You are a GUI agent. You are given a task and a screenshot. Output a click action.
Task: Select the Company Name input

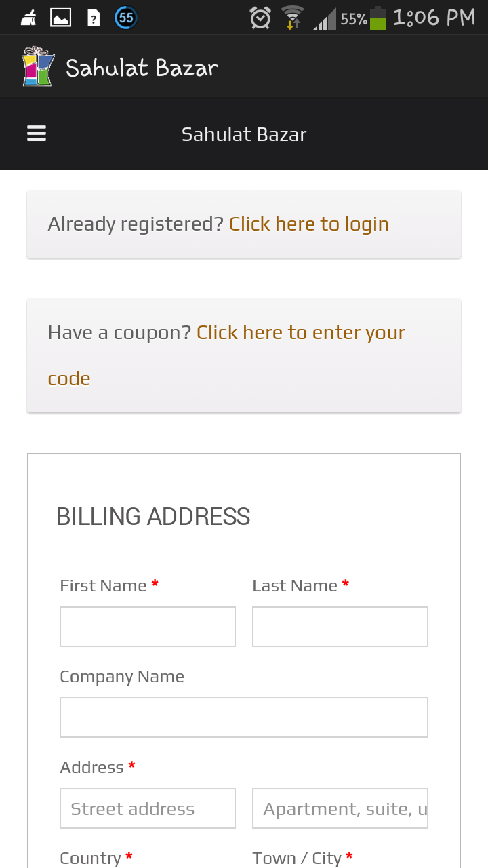click(244, 717)
